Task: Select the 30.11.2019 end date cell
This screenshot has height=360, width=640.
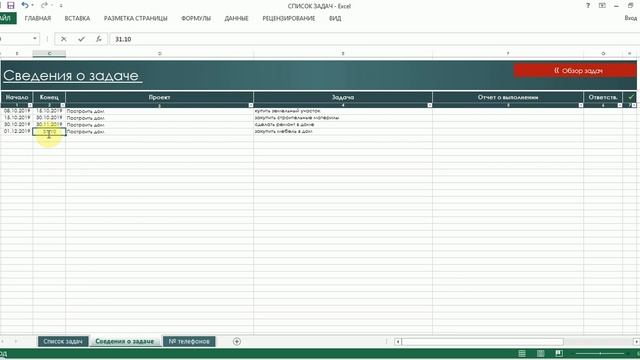Action: [49, 124]
